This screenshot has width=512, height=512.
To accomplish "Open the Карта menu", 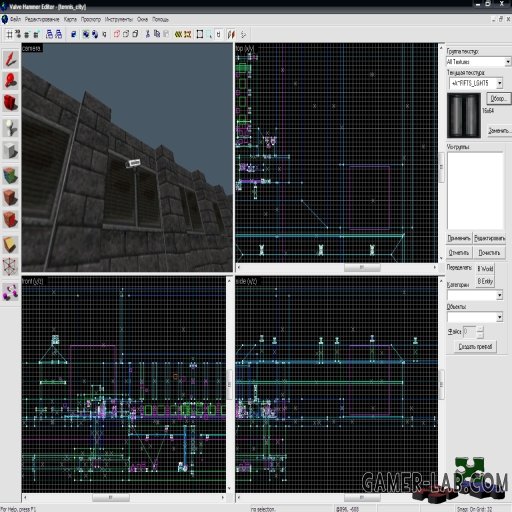I will click(x=70, y=19).
